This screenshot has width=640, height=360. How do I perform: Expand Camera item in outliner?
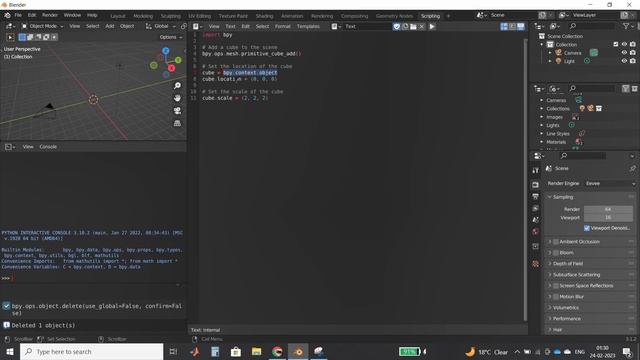coord(550,53)
